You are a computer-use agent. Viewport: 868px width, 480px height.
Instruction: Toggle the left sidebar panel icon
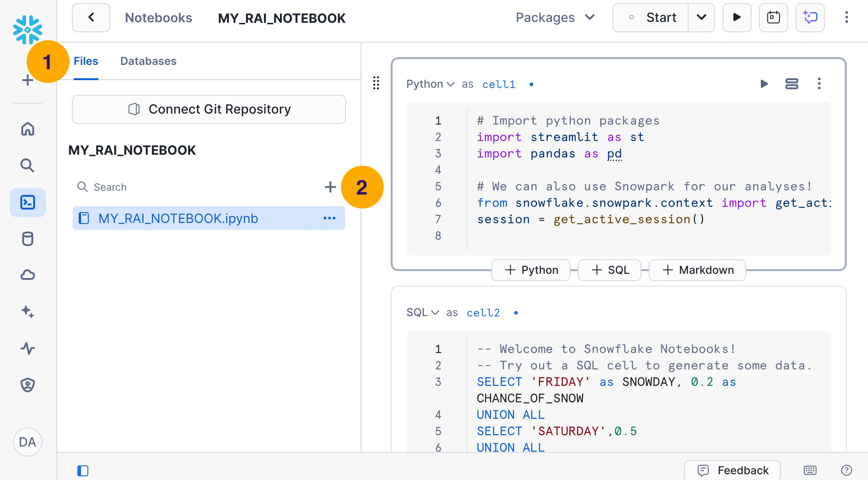83,471
